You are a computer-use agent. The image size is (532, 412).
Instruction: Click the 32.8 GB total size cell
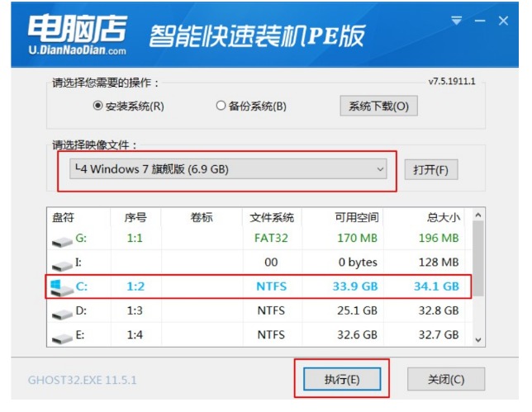(x=439, y=310)
